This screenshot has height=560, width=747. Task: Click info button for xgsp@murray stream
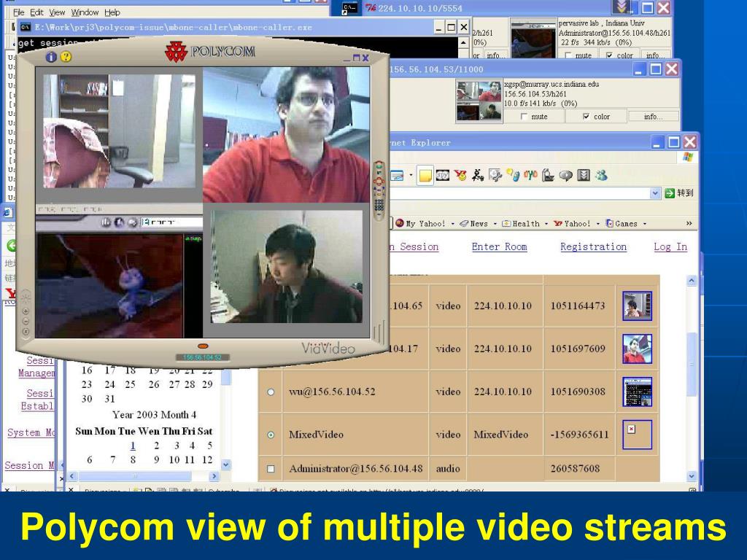coord(653,116)
